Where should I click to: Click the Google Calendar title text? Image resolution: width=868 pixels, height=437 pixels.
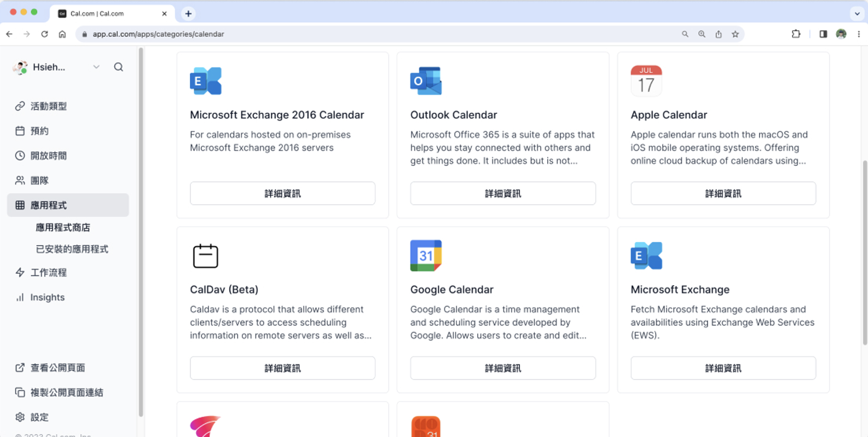coord(452,289)
